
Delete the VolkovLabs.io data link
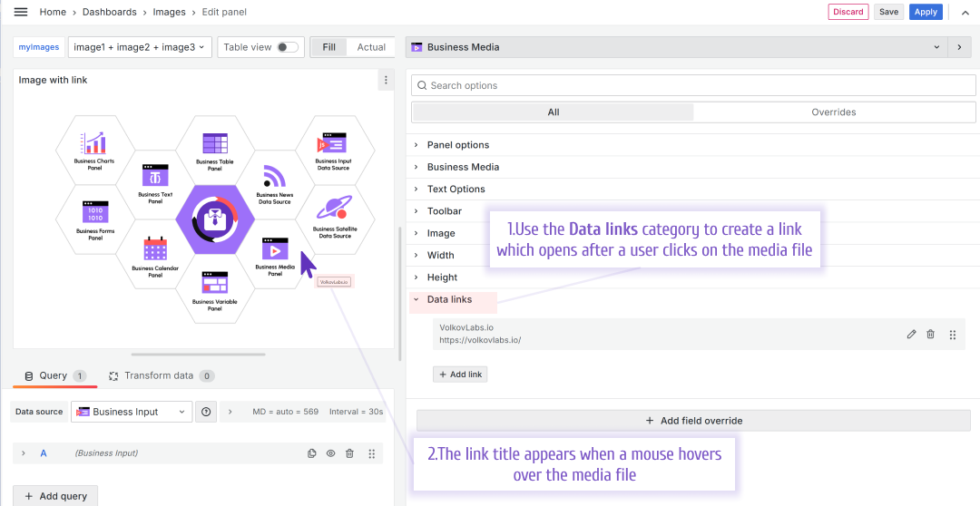click(x=930, y=335)
